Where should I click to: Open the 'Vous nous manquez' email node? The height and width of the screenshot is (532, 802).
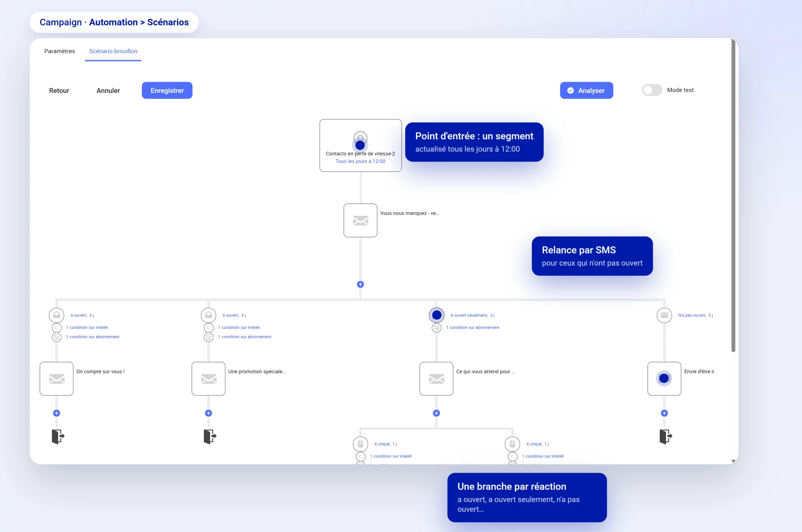coord(360,220)
